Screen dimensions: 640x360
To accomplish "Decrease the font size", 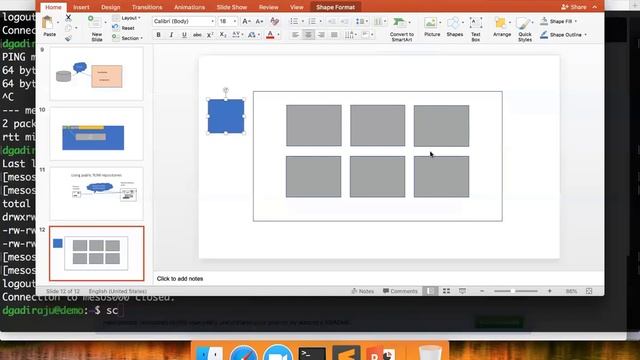I will [259, 21].
